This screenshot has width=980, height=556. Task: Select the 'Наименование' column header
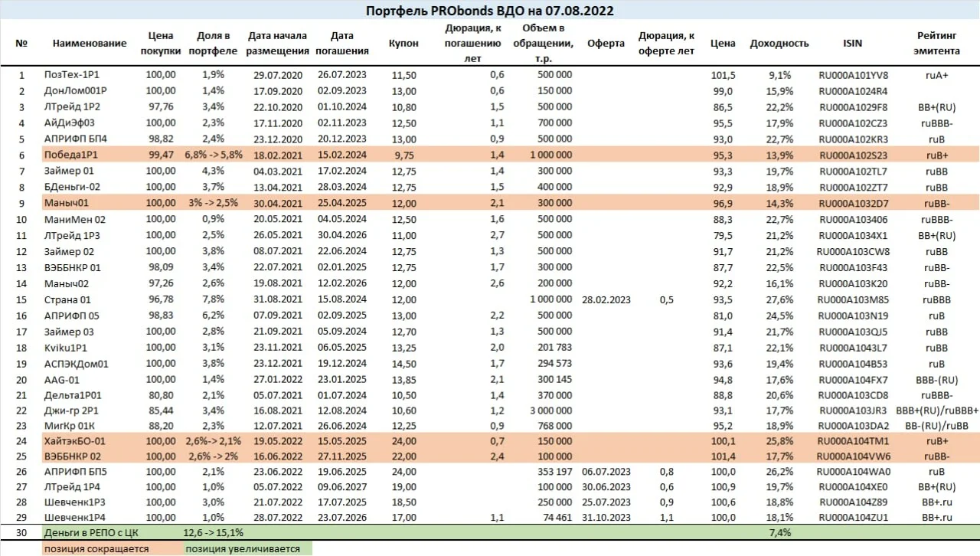(x=90, y=44)
